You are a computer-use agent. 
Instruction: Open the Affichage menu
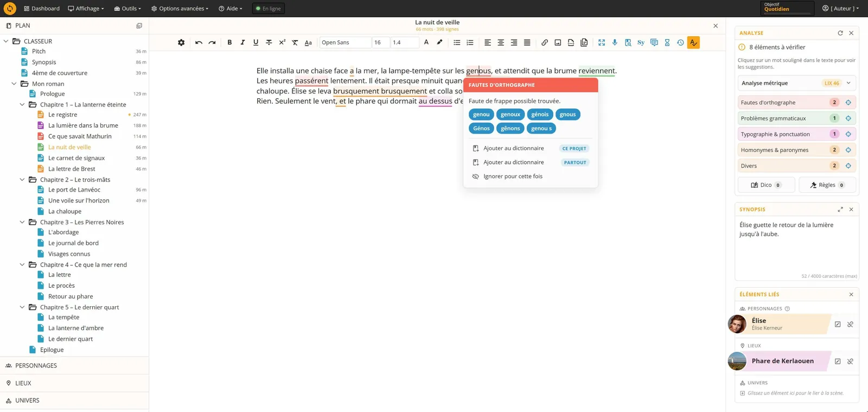pyautogui.click(x=86, y=8)
